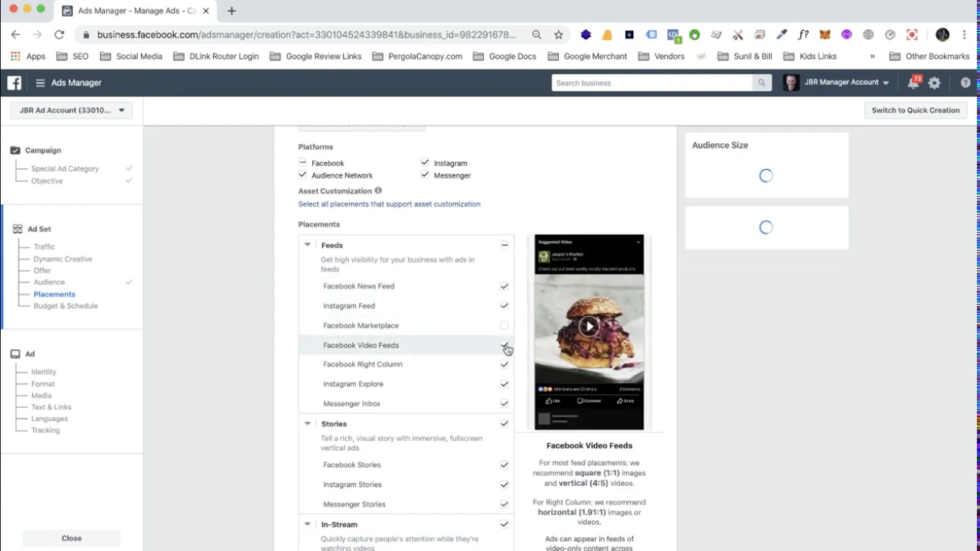Image resolution: width=980 pixels, height=551 pixels.
Task: Uncheck the Audience Network platform checkbox
Action: (x=302, y=175)
